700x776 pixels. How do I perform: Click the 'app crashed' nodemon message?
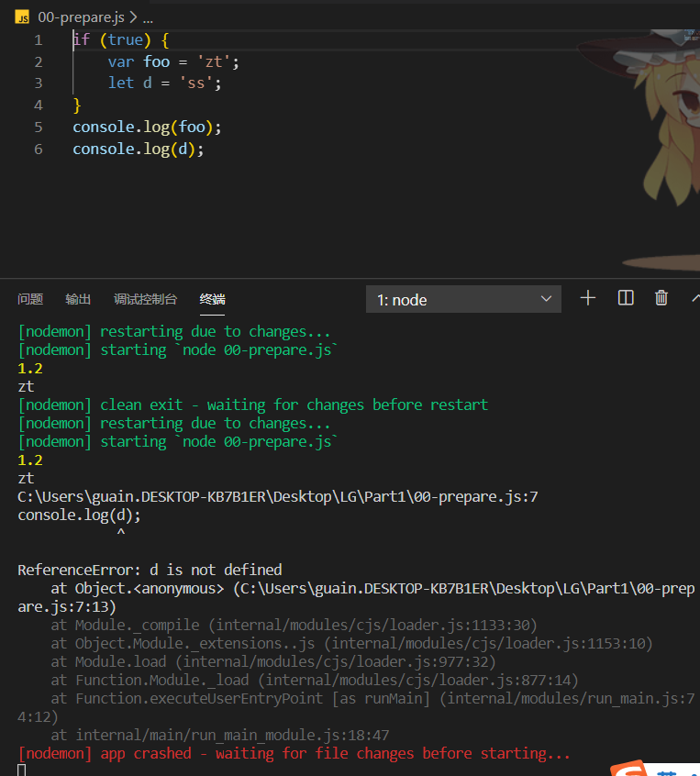coord(294,753)
